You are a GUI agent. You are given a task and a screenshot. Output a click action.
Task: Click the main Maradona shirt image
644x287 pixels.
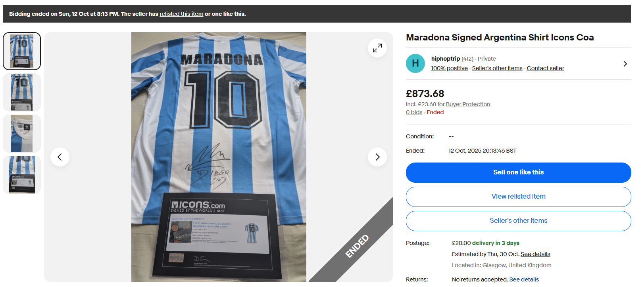(x=219, y=157)
